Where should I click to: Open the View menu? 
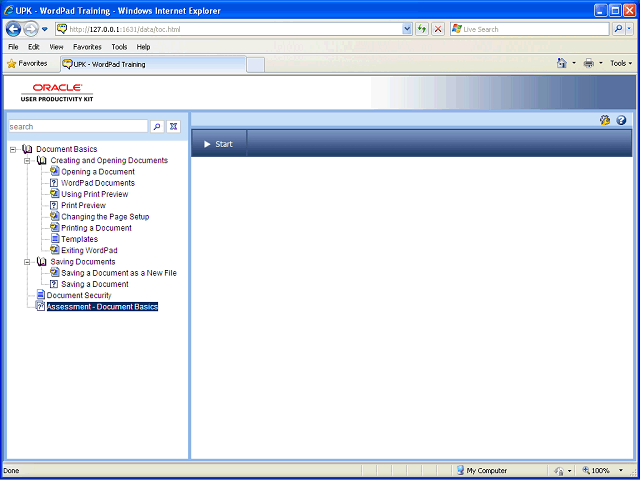[x=56, y=47]
